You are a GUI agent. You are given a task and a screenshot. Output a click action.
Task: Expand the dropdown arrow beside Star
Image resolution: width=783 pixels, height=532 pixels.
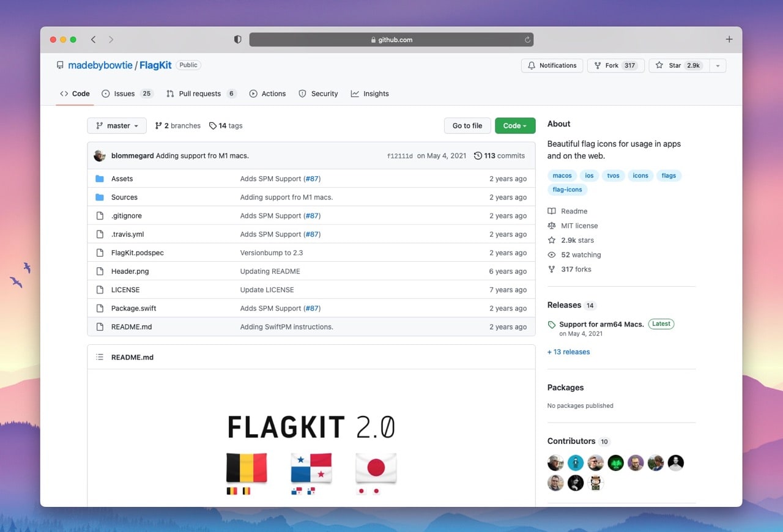coord(718,65)
